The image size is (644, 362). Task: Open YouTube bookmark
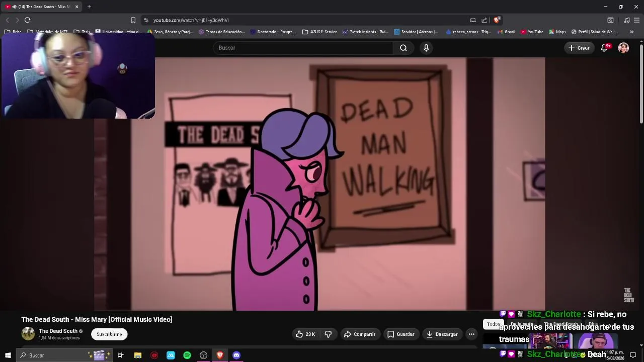(532, 32)
